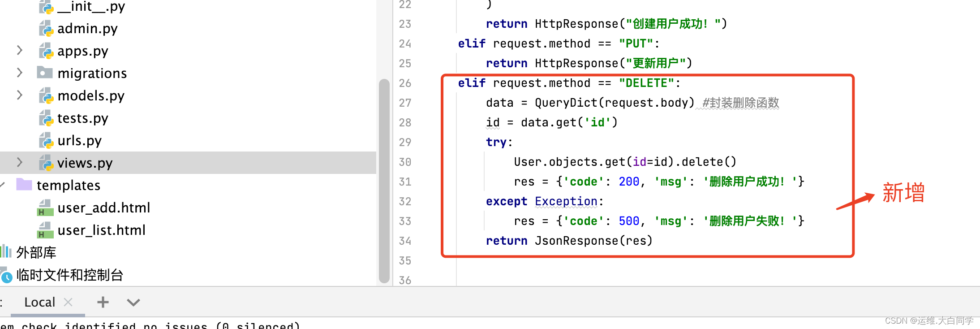Expand the apps.py tree node

point(19,50)
